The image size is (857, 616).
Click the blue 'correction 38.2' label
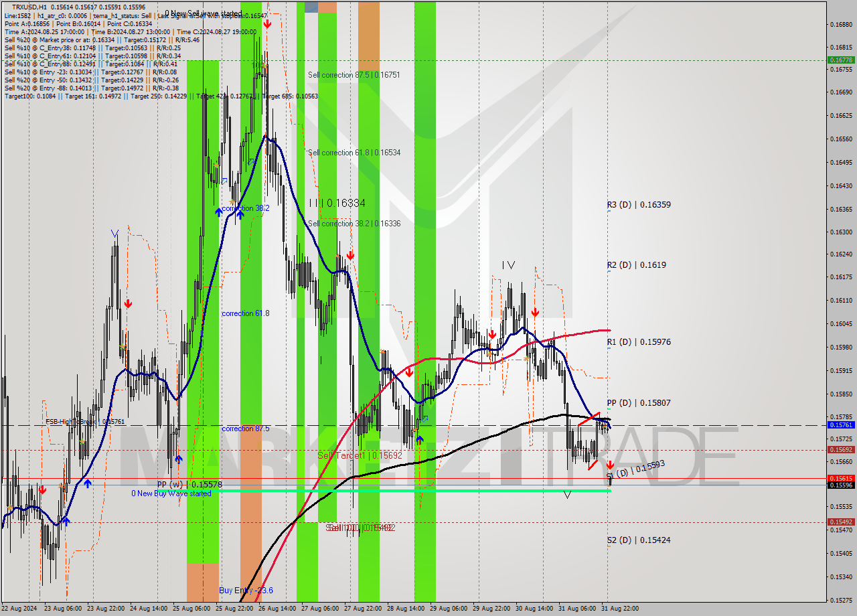[x=246, y=208]
